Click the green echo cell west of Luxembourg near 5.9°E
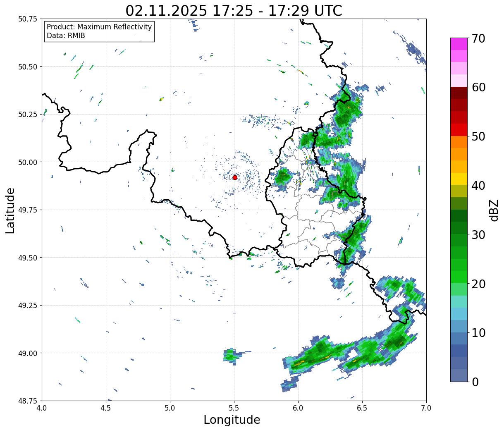Image resolution: width=504 pixels, height=430 pixels. [283, 177]
